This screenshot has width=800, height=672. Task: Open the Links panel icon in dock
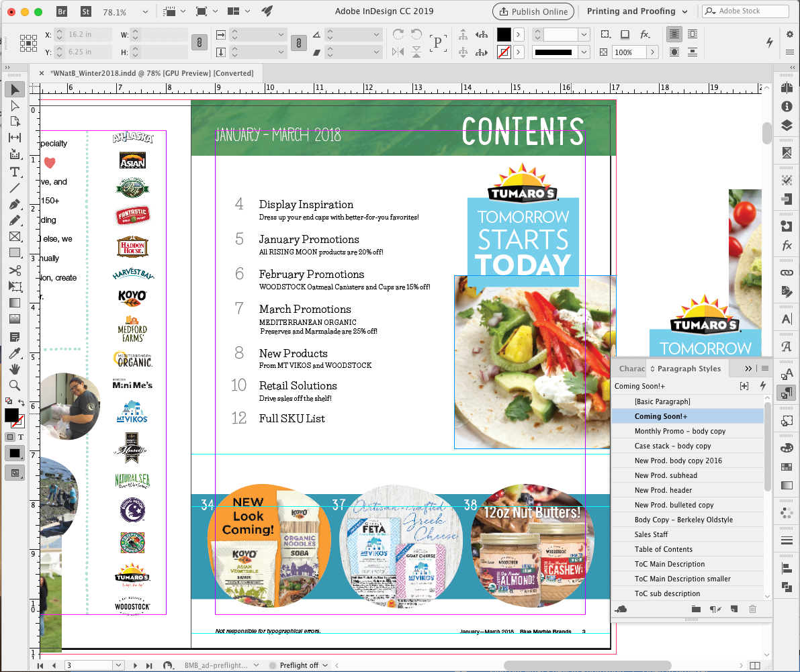click(x=787, y=273)
